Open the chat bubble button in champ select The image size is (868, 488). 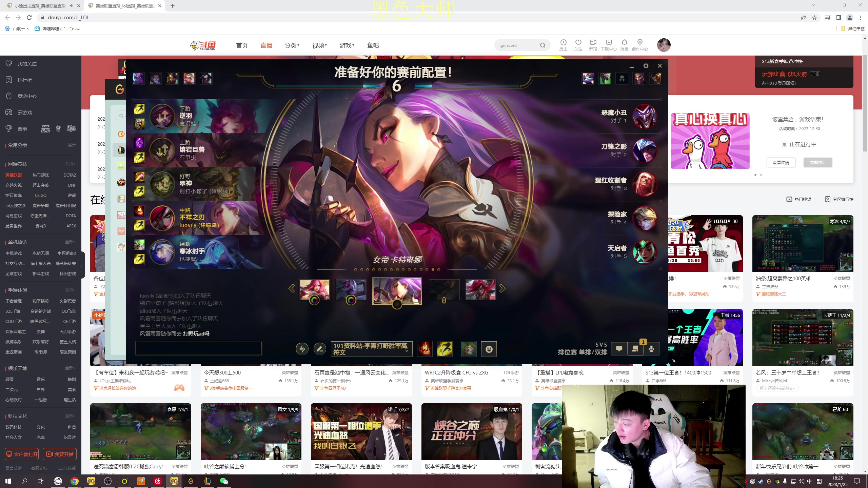coord(619,349)
